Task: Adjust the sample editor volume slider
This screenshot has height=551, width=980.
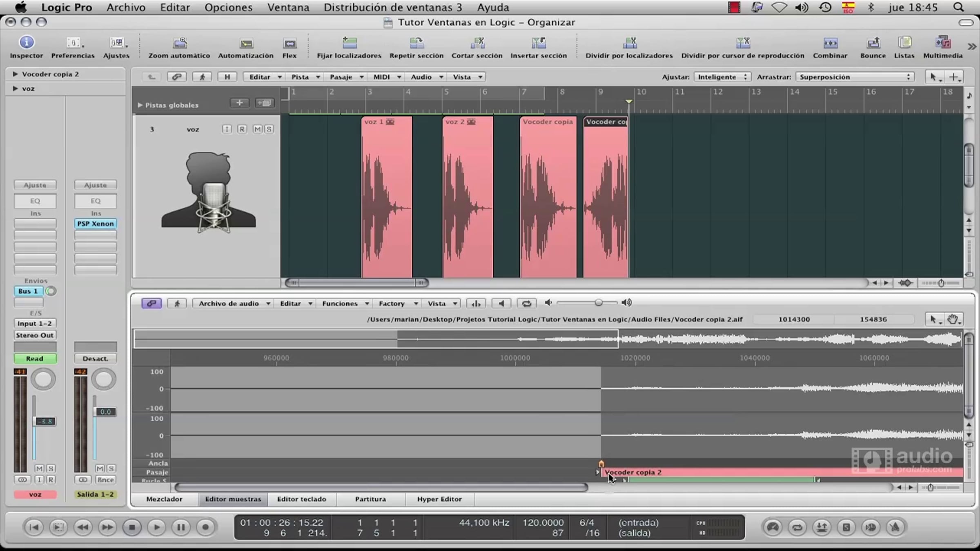Action: click(x=598, y=303)
